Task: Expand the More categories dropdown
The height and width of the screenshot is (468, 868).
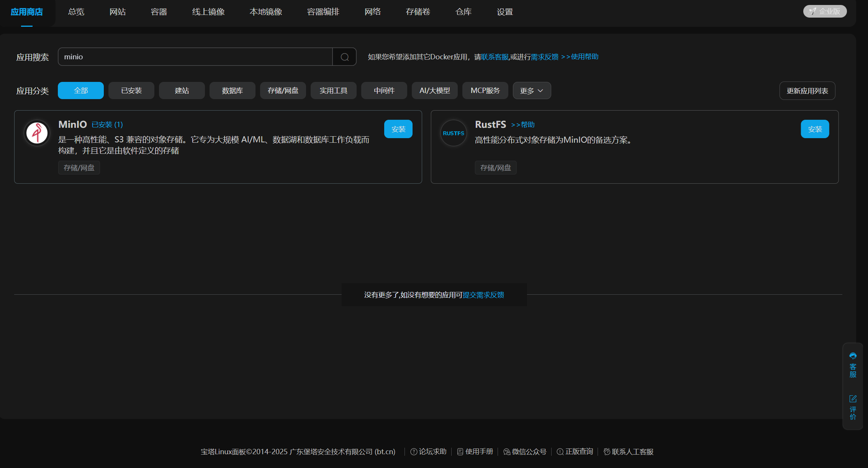Action: 532,91
